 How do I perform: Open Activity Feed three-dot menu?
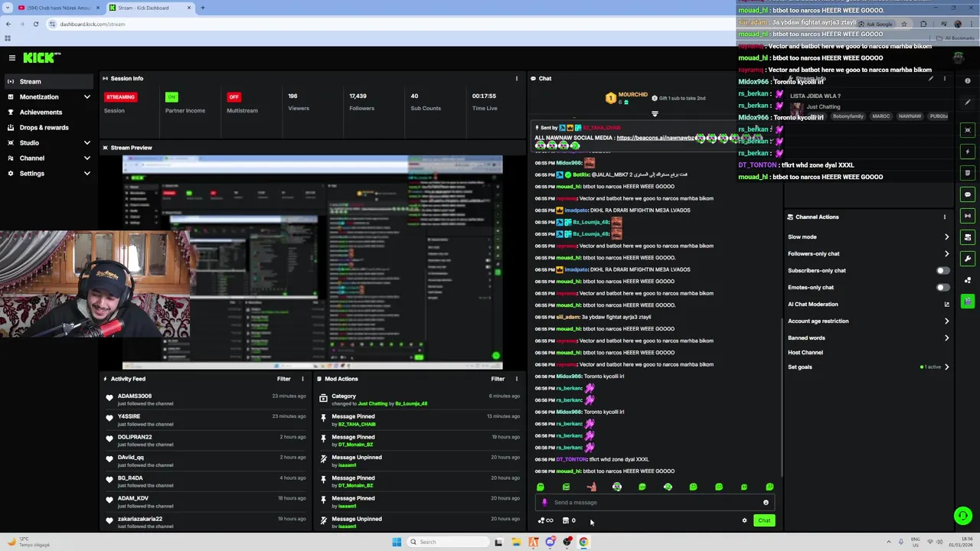[302, 379]
